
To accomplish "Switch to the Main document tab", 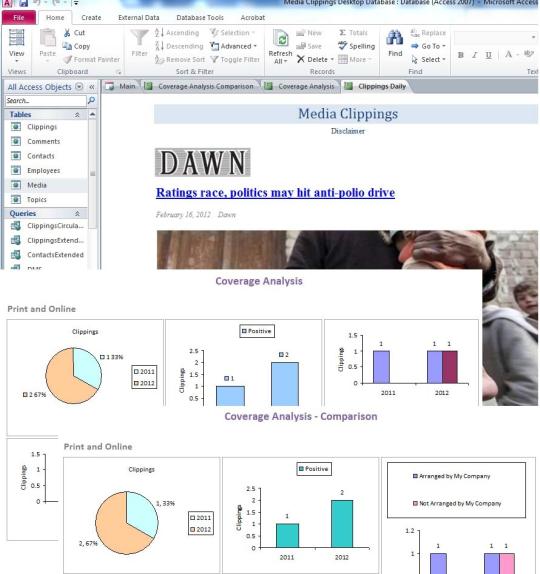I will (x=121, y=86).
